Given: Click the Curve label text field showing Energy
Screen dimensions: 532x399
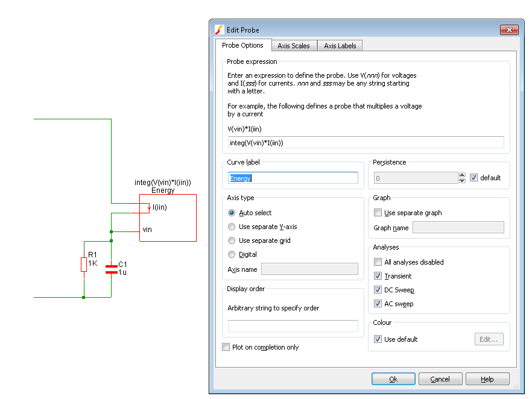Looking at the screenshot, I should [293, 178].
